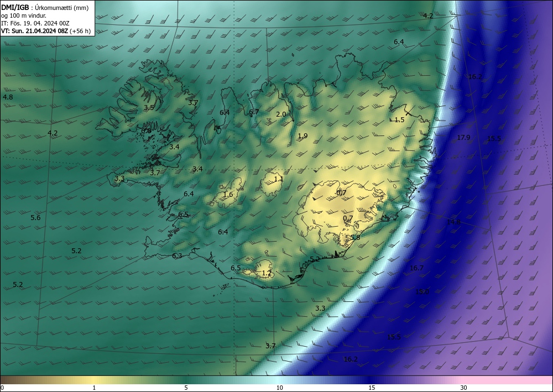Select the 1.5 value label on the map
The height and width of the screenshot is (392, 553).
tap(399, 120)
